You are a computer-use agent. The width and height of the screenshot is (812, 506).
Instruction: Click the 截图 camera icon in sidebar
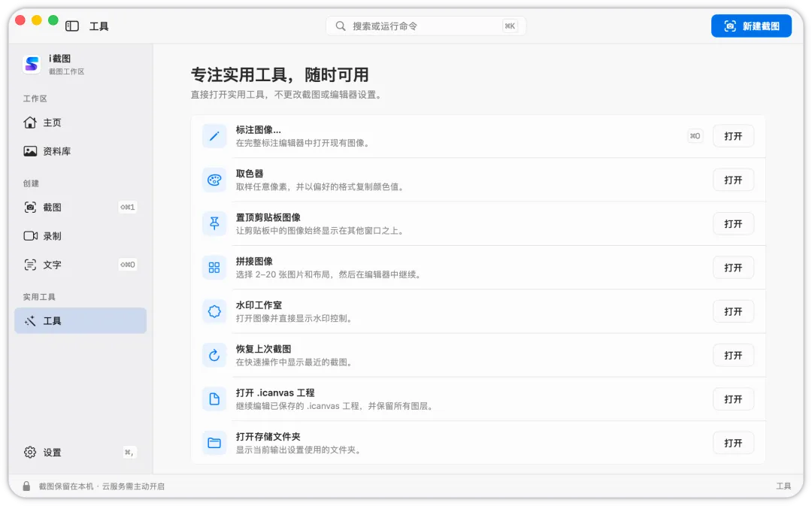click(x=30, y=208)
